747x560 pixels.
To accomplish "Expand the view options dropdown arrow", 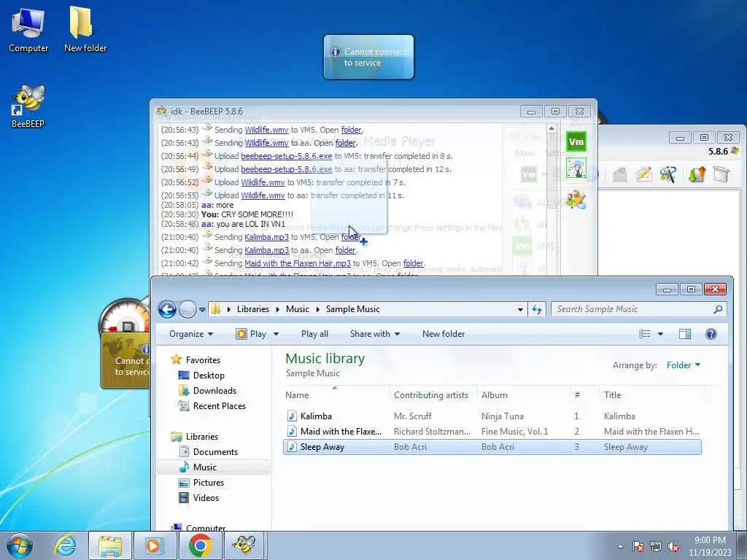I will click(660, 334).
